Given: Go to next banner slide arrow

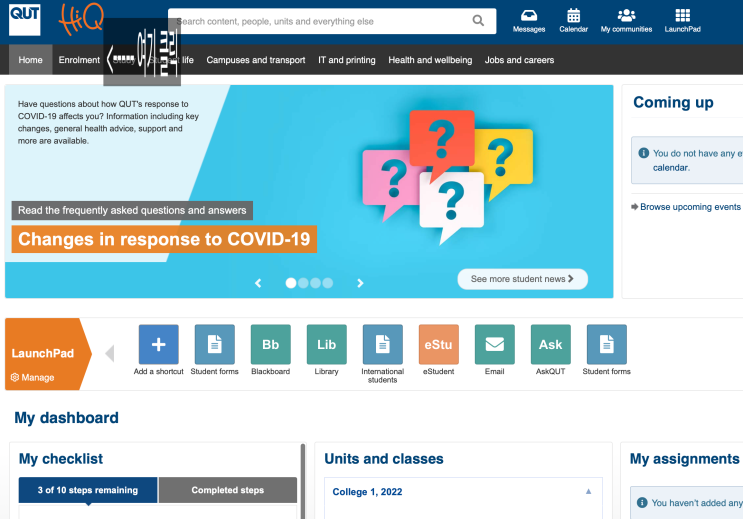Looking at the screenshot, I should (x=360, y=283).
